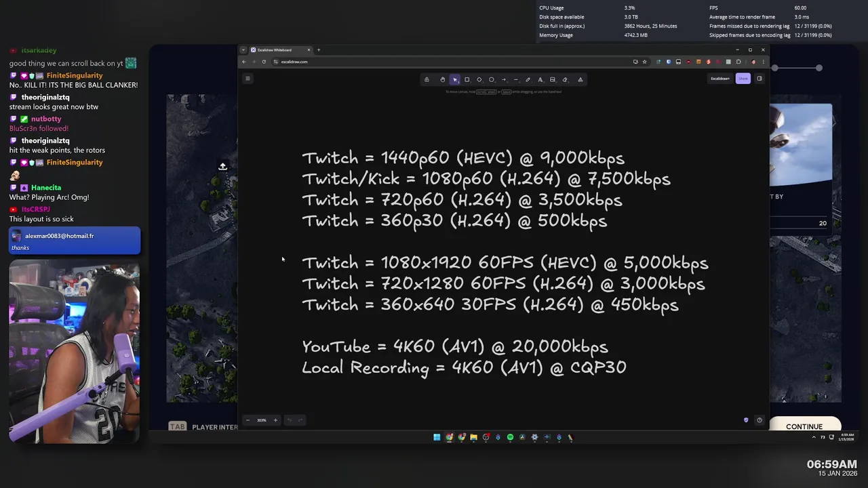868x488 pixels.
Task: Click the Excalidraw+ button
Action: (x=720, y=79)
